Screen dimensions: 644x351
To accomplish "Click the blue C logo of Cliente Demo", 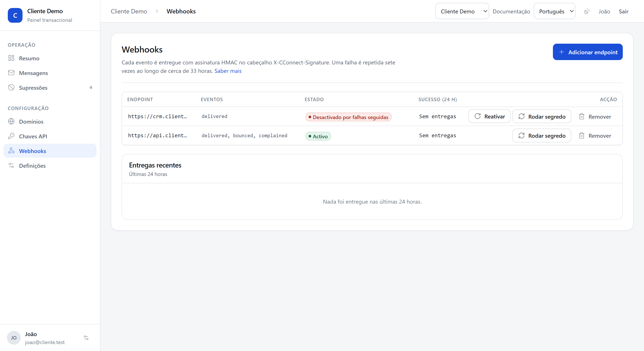I will (15, 15).
